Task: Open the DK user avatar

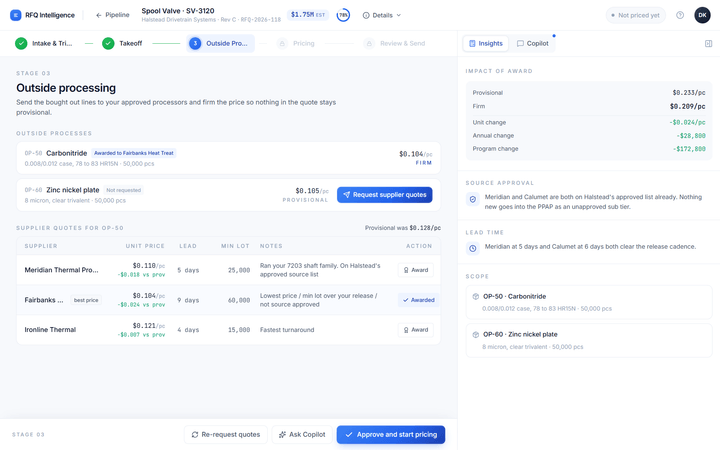Action: pyautogui.click(x=702, y=15)
